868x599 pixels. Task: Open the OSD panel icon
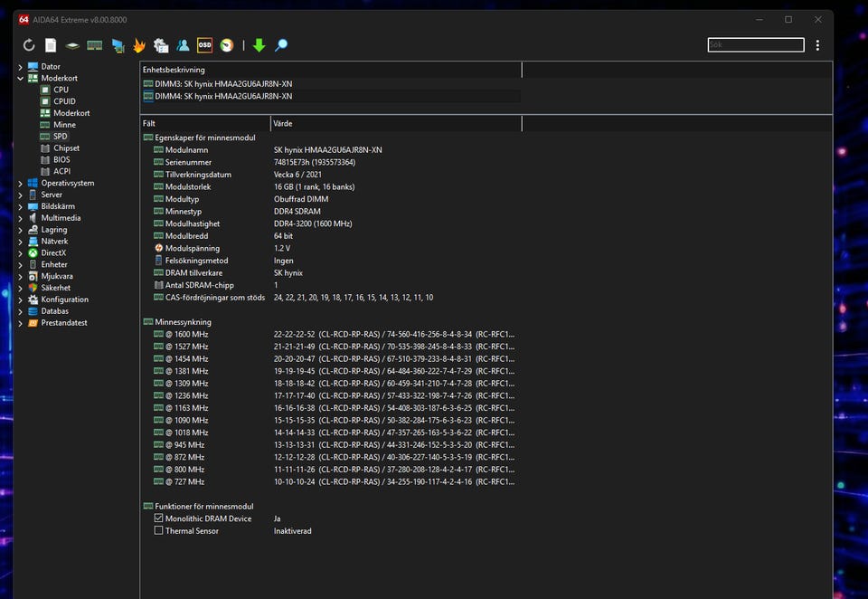pyautogui.click(x=204, y=45)
